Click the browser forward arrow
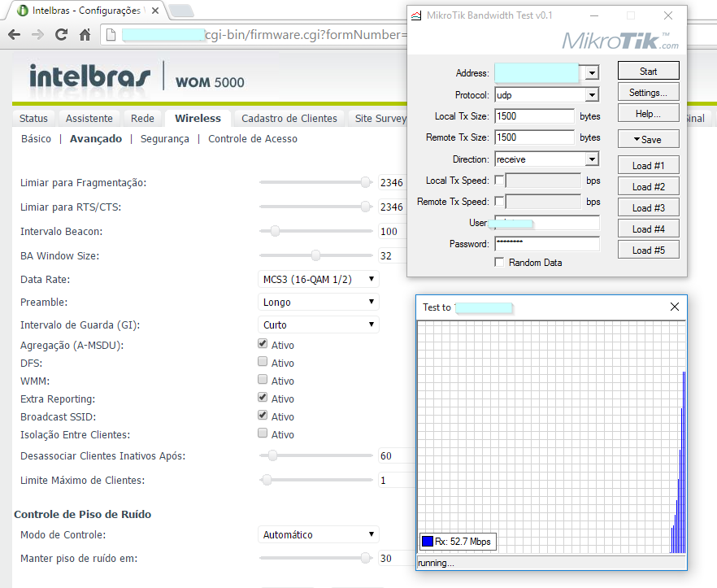This screenshot has width=717, height=588. [37, 35]
